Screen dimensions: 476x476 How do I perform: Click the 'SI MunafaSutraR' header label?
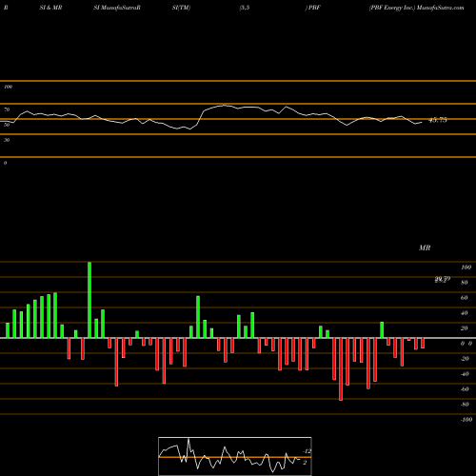(x=117, y=8)
